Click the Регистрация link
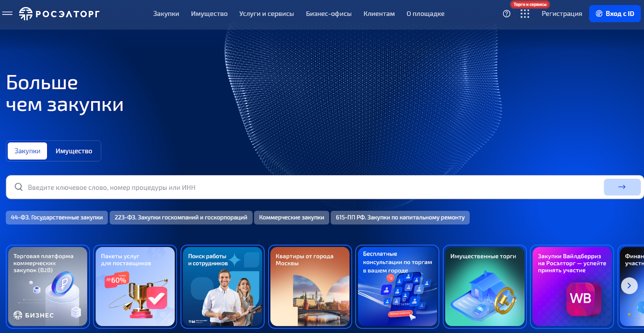This screenshot has width=644, height=333. (x=561, y=14)
